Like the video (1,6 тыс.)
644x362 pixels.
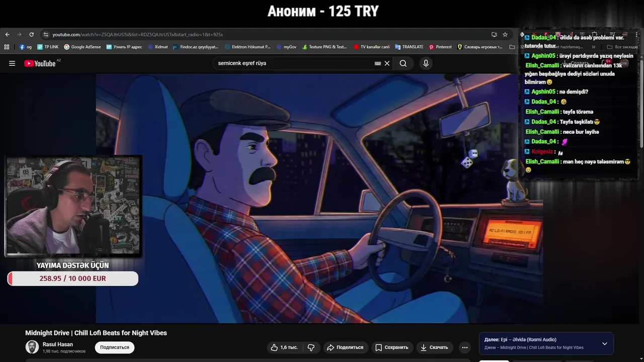click(284, 347)
